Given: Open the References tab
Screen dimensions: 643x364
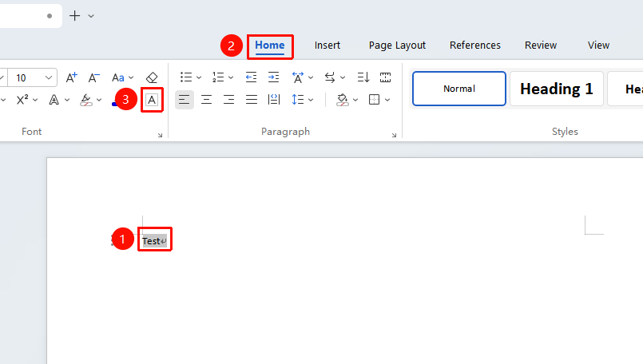Looking at the screenshot, I should [x=475, y=45].
